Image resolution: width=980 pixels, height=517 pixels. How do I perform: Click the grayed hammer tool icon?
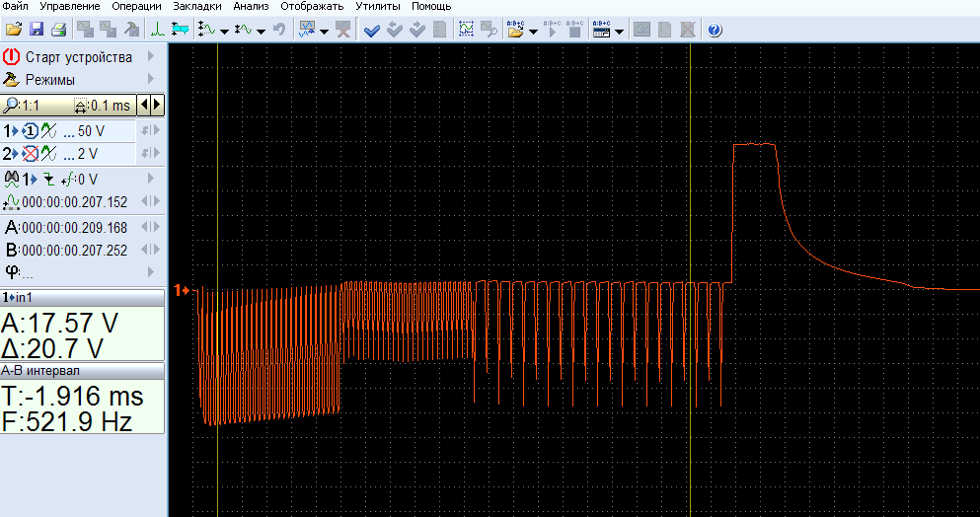pyautogui.click(x=132, y=30)
